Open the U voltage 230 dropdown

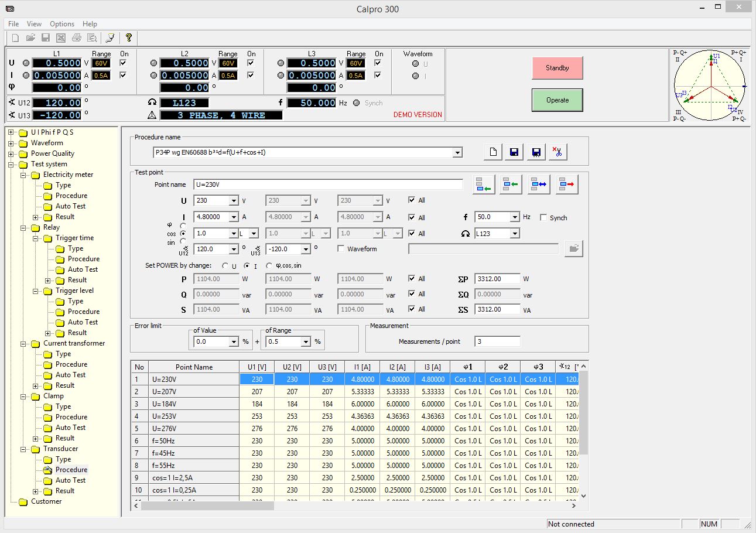click(234, 201)
